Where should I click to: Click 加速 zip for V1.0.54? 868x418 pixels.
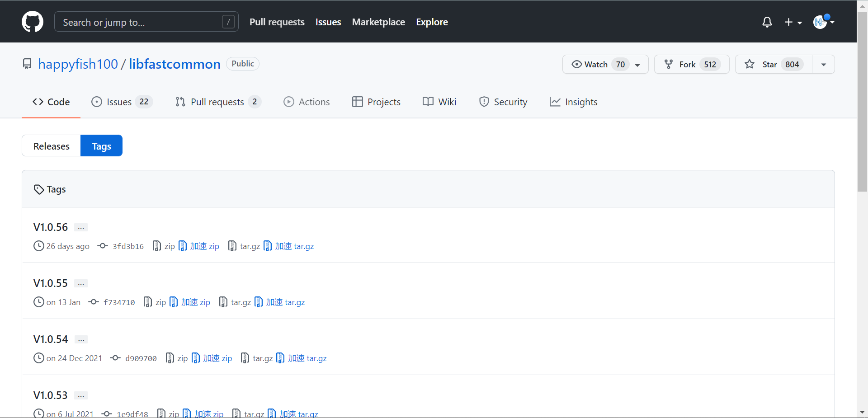(212, 358)
